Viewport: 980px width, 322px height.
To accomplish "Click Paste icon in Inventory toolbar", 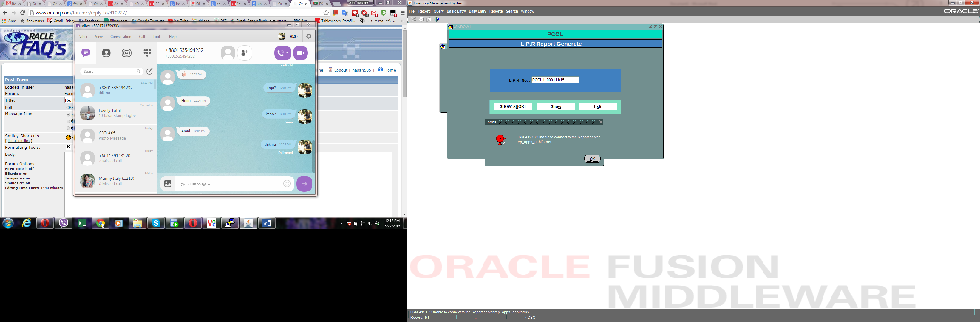I will pos(429,19).
